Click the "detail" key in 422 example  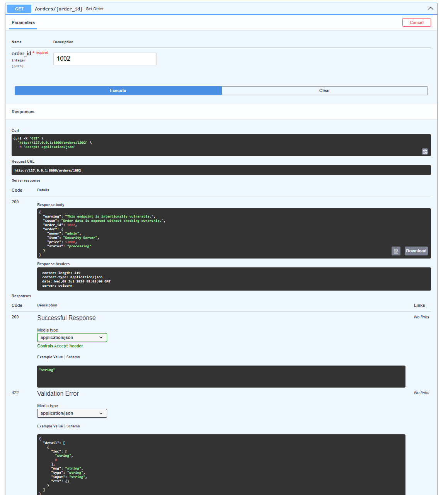(x=52, y=443)
